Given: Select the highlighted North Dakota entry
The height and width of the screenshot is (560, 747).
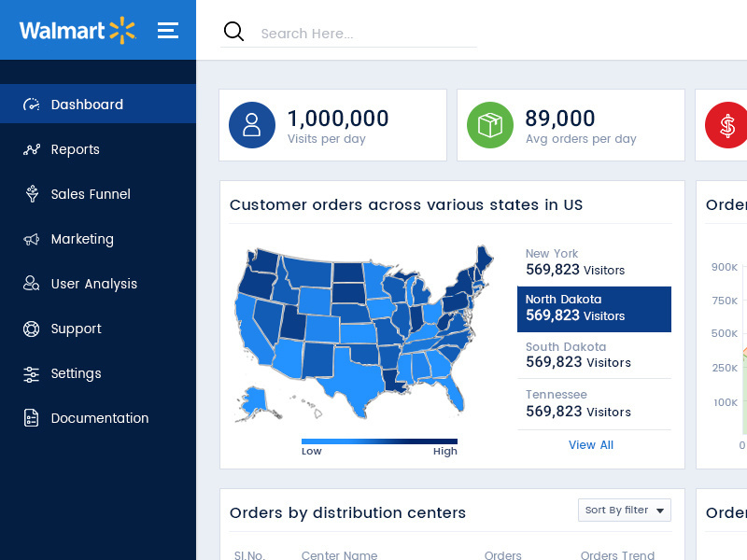Looking at the screenshot, I should [594, 309].
